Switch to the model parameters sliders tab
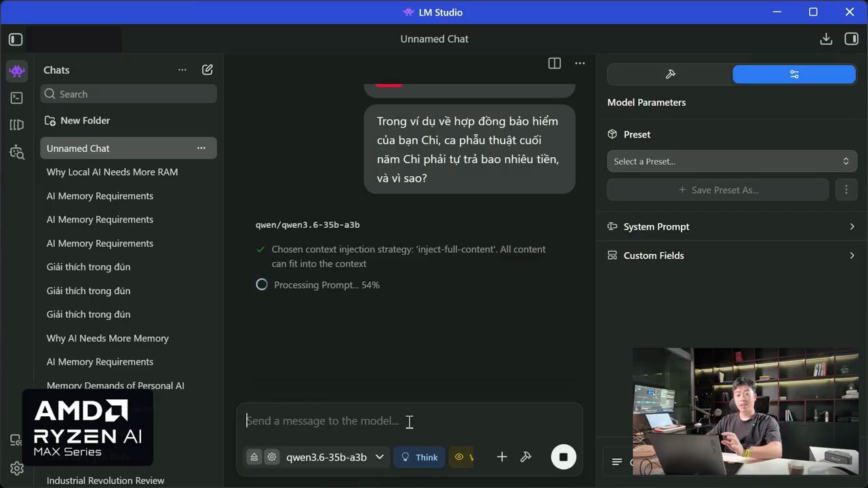Screen dimensions: 868x488 (x=794, y=75)
